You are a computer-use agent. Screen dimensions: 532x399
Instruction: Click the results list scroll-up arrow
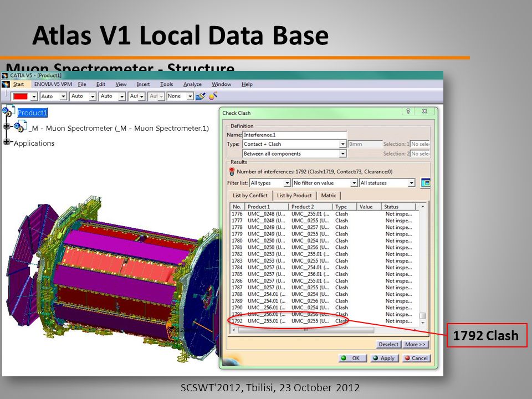[423, 207]
